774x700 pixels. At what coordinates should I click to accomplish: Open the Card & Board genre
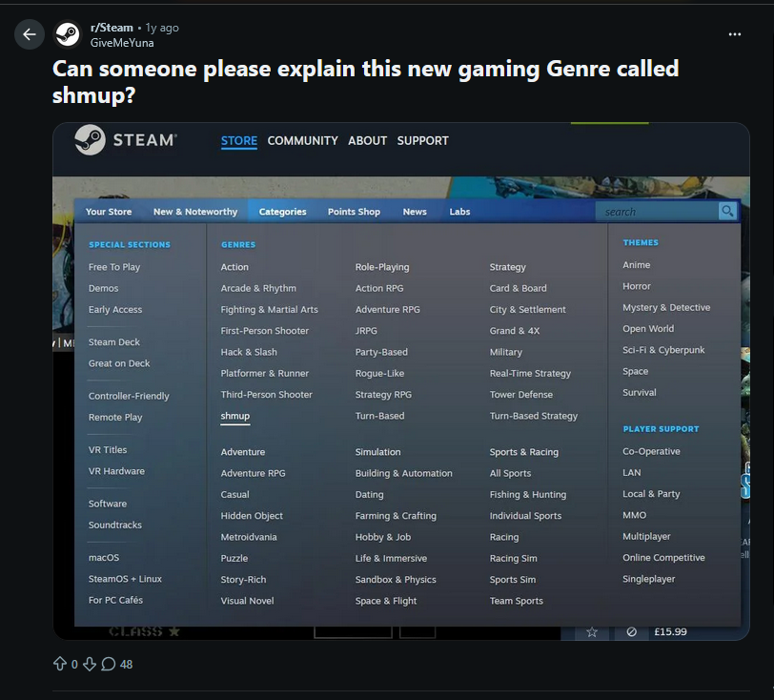point(518,288)
